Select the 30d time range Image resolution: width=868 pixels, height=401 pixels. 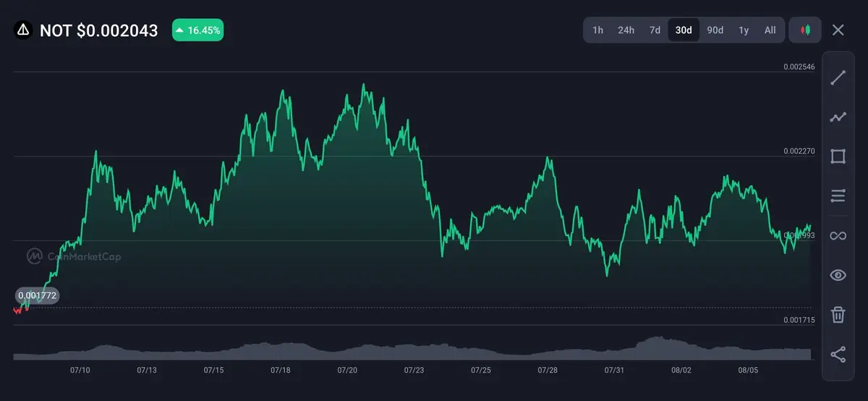click(x=684, y=30)
